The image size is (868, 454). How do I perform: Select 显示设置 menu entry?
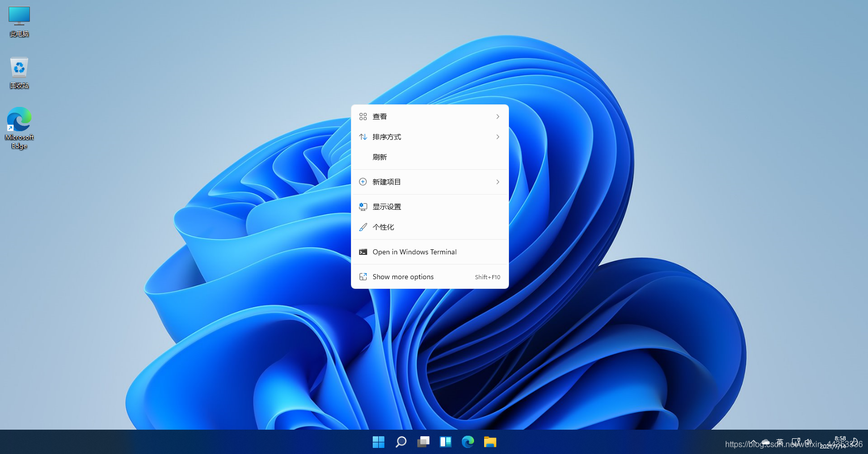(430, 207)
